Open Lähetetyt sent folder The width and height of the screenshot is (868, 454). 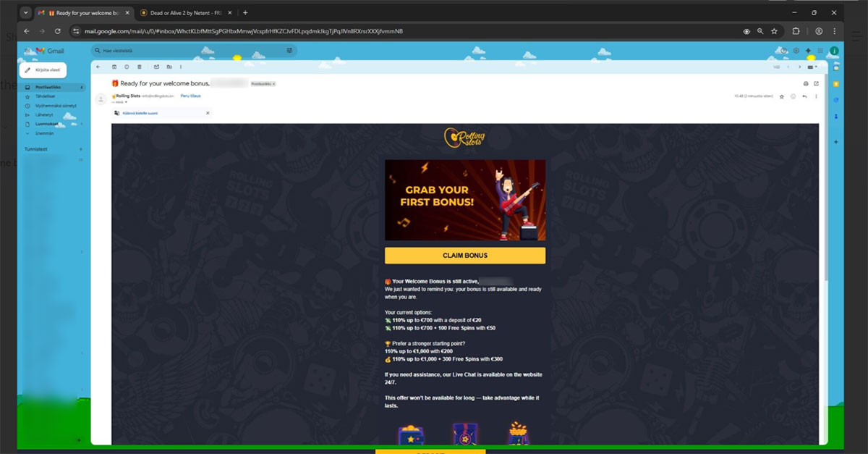tap(43, 114)
